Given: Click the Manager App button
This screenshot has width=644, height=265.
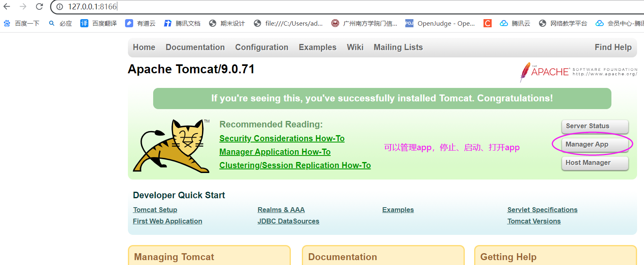Looking at the screenshot, I should click(595, 145).
